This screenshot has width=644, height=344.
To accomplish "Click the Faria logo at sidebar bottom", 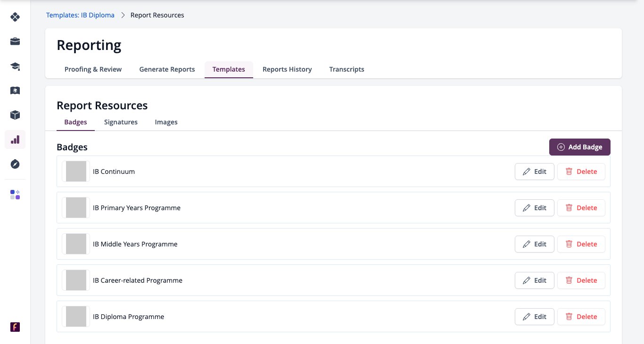I will pos(15,327).
